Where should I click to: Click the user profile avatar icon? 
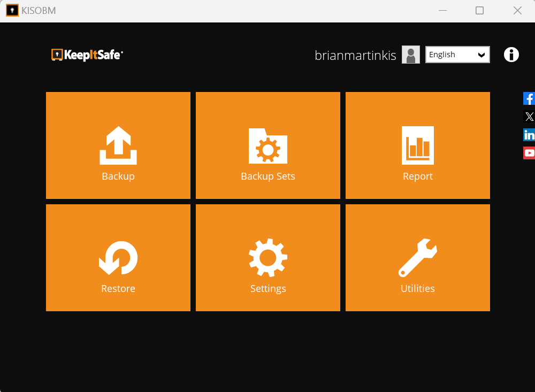point(411,55)
